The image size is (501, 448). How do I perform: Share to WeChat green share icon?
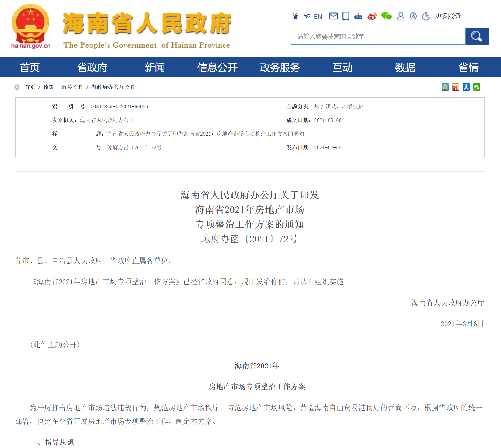tap(477, 87)
